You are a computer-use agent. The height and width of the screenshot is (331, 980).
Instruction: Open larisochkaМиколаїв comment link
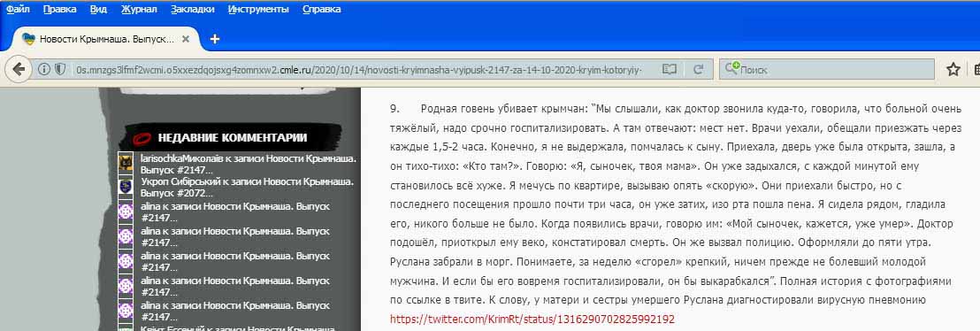249,164
